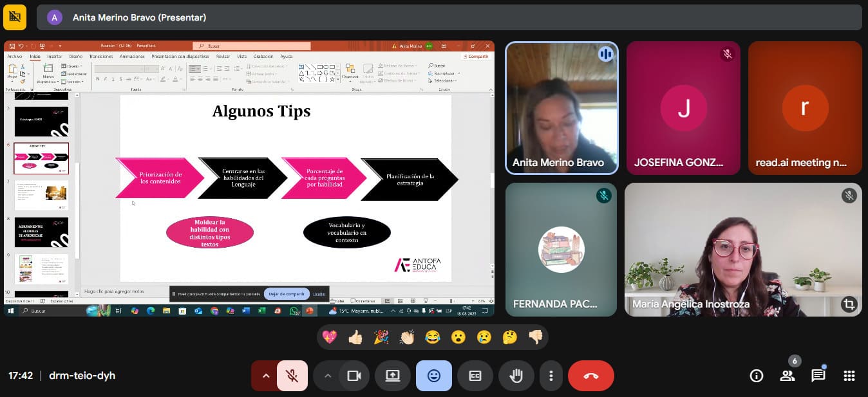Viewport: 868px width, 397px height.
Task: Unmute the microphone
Action: click(x=292, y=376)
